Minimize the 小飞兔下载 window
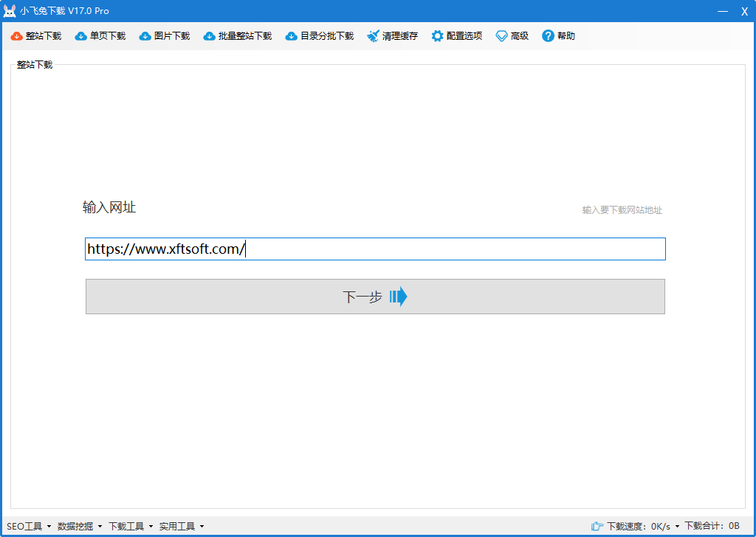This screenshot has width=756, height=537. (723, 11)
